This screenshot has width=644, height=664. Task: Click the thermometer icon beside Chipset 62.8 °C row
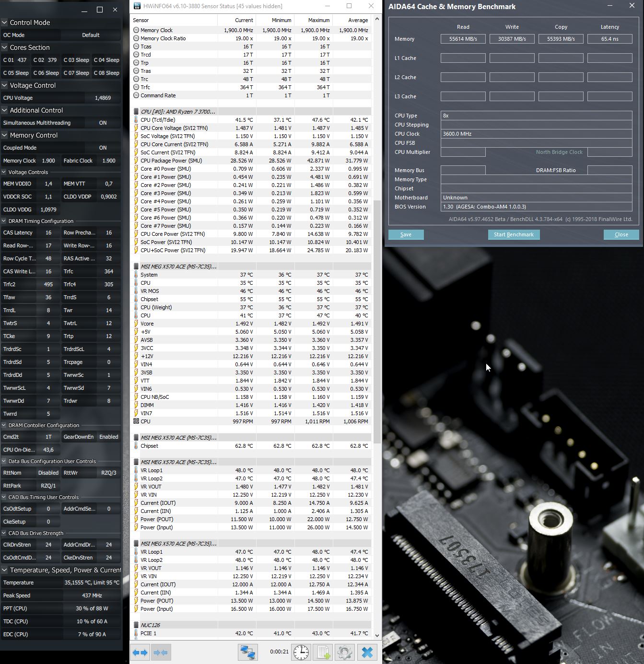(x=136, y=446)
